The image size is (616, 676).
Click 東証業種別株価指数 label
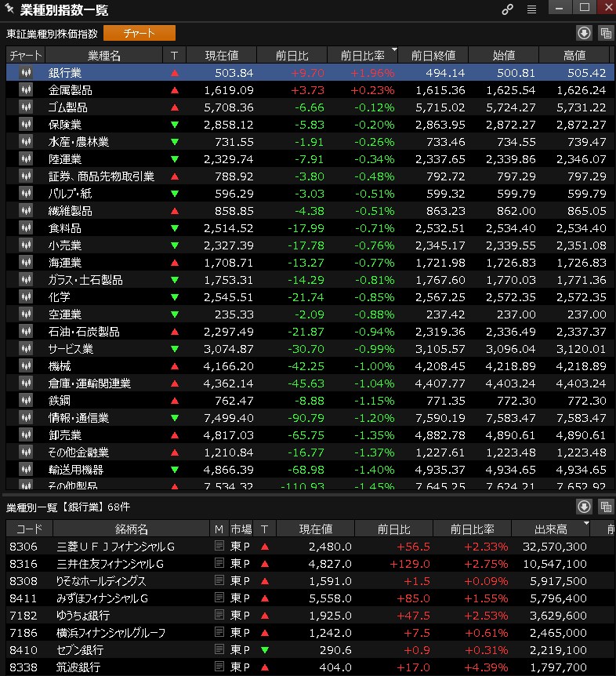pyautogui.click(x=53, y=34)
